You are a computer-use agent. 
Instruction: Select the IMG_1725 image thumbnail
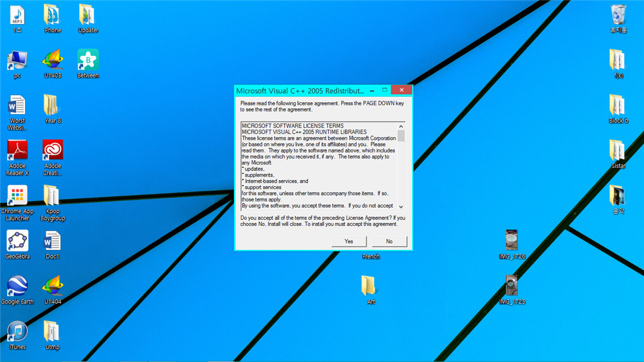tap(512, 285)
